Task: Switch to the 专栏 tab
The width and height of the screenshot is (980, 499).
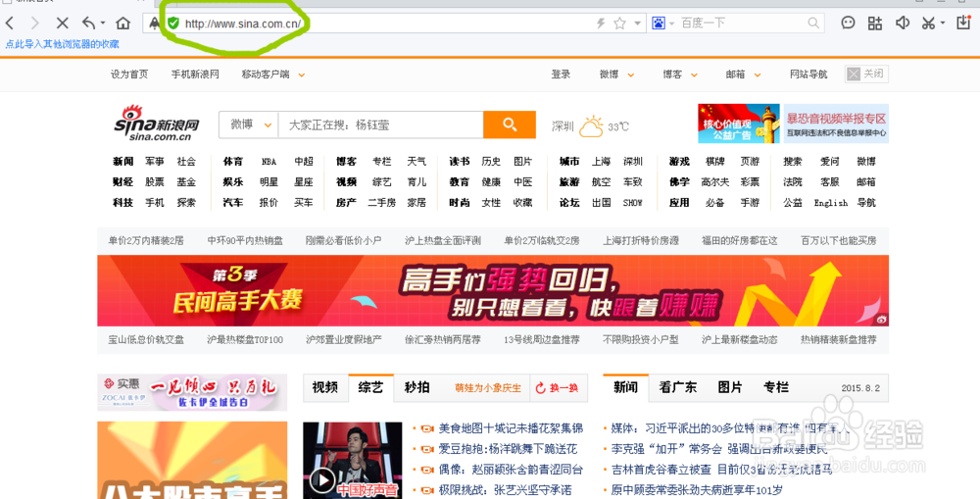Action: point(775,387)
